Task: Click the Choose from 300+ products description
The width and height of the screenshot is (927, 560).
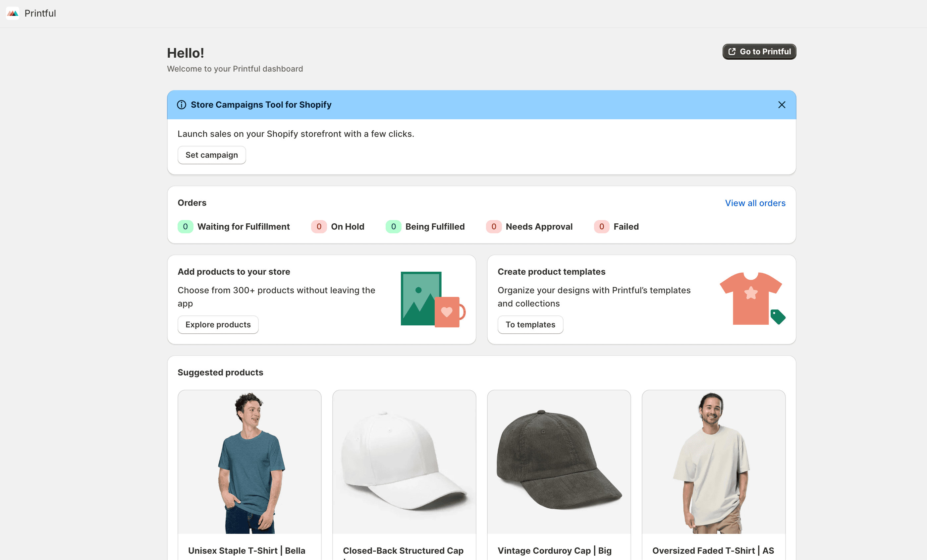Action: 277,297
